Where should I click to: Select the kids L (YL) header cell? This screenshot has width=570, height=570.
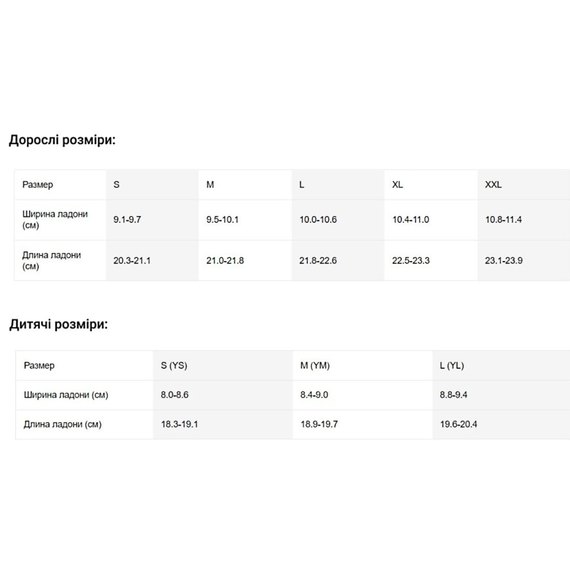501,366
